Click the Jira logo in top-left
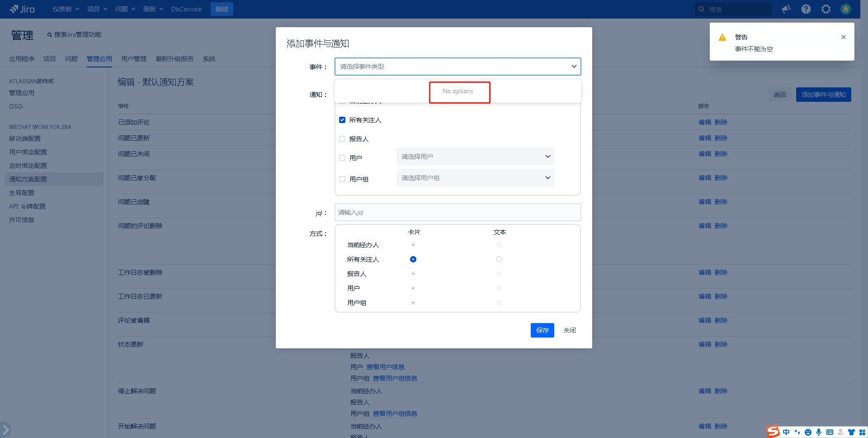Viewport: 868px width, 438px height. (22, 9)
